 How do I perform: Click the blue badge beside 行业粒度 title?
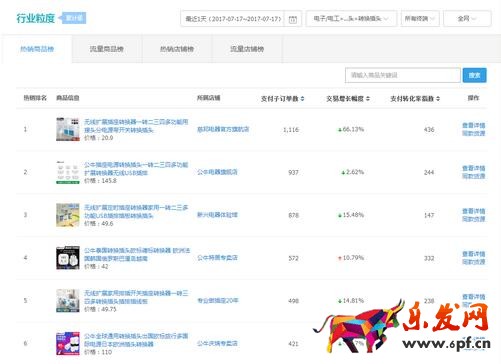click(x=73, y=18)
